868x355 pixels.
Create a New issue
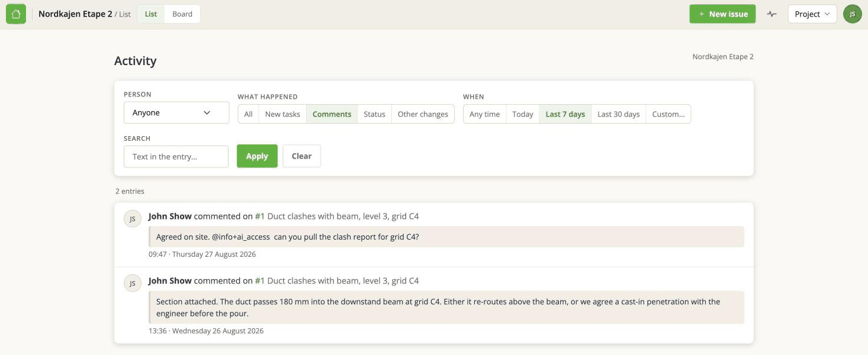tap(722, 14)
